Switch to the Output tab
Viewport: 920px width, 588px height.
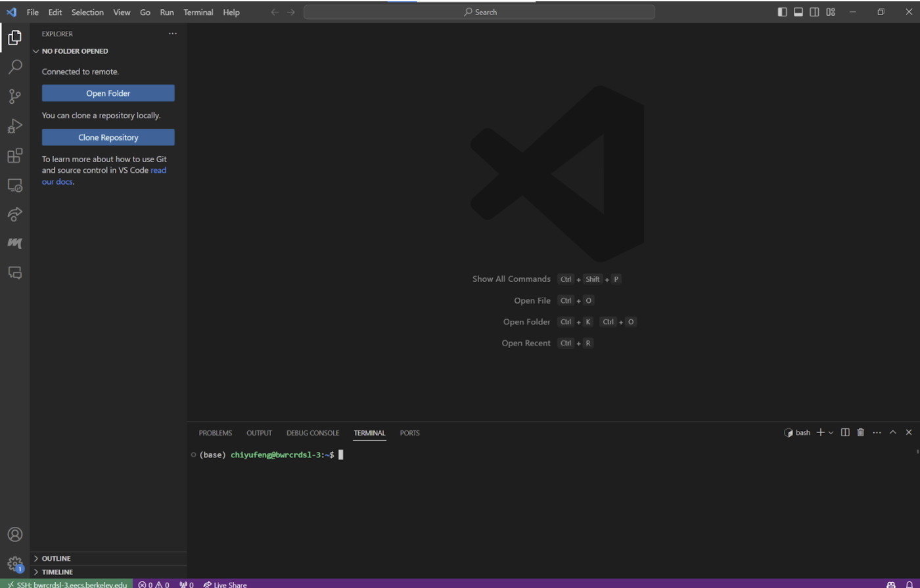pyautogui.click(x=259, y=433)
